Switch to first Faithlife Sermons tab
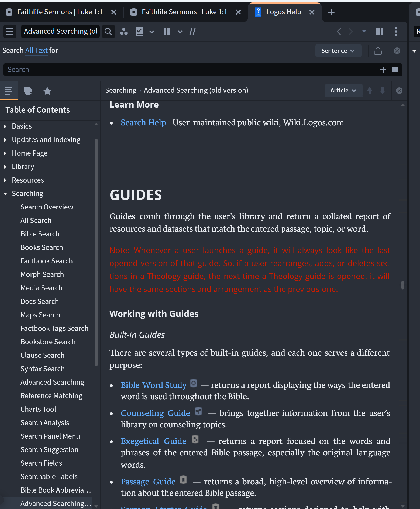The width and height of the screenshot is (420, 509). point(60,12)
